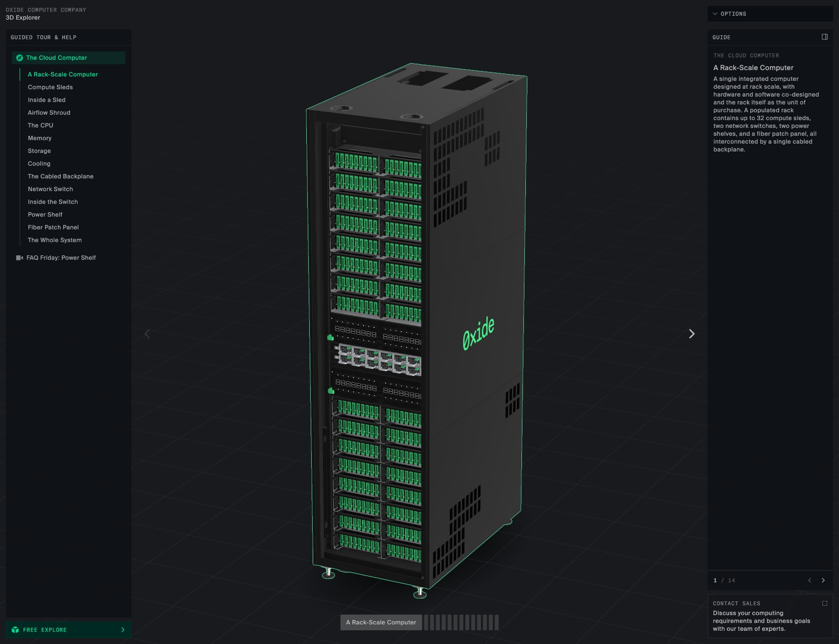
Task: Select A Rack-Scale Computer tour step
Action: pos(63,74)
